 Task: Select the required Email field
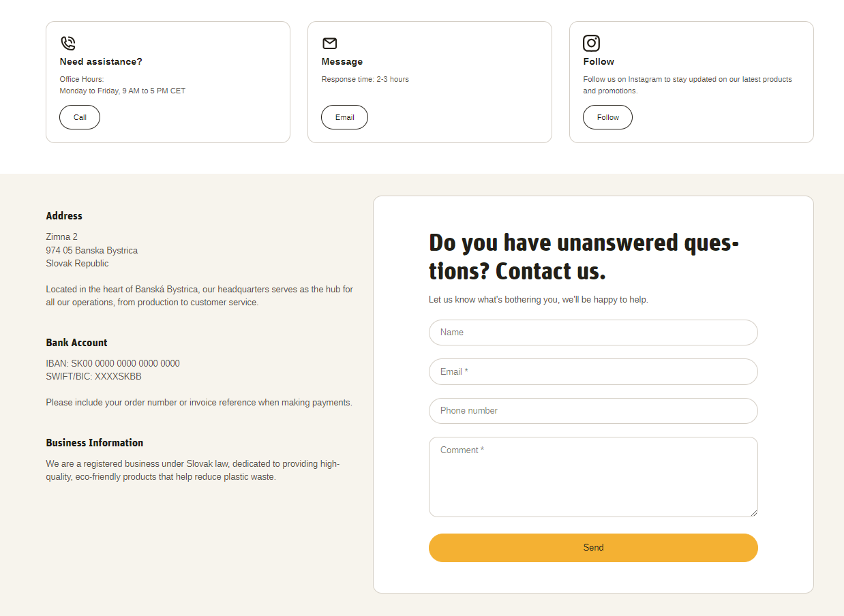[592, 371]
